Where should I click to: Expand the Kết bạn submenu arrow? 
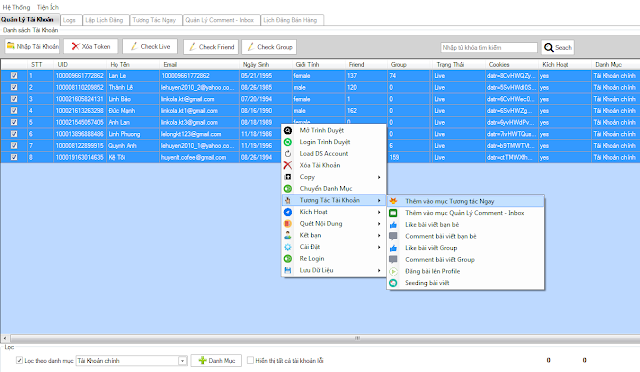(379, 235)
